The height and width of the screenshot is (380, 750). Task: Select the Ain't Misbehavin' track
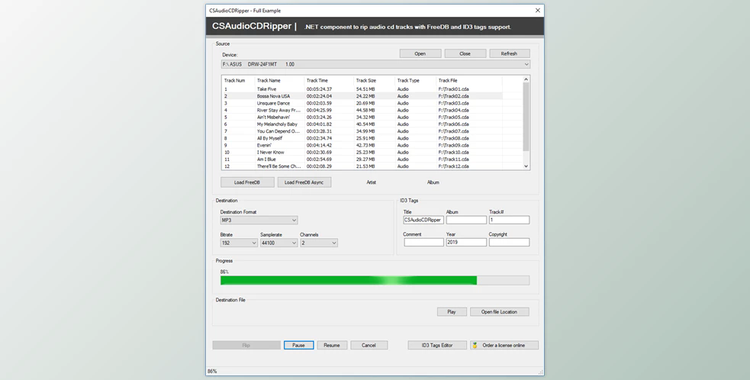coord(362,117)
